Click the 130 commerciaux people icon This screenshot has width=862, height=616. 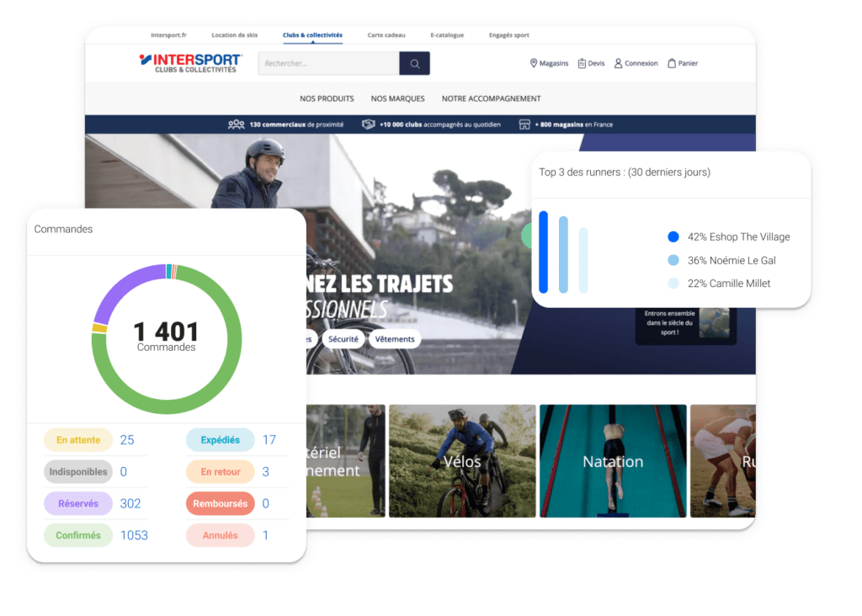coord(236,125)
